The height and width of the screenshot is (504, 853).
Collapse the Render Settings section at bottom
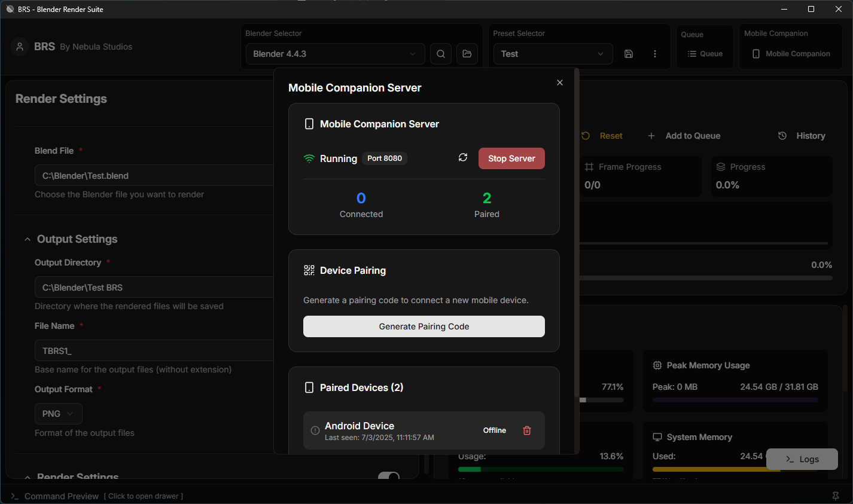coord(28,476)
